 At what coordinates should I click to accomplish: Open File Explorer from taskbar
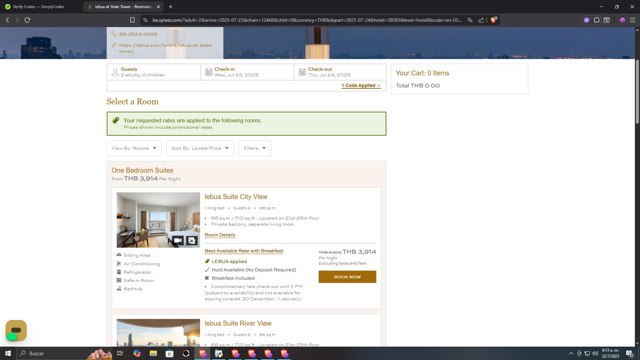(x=153, y=353)
